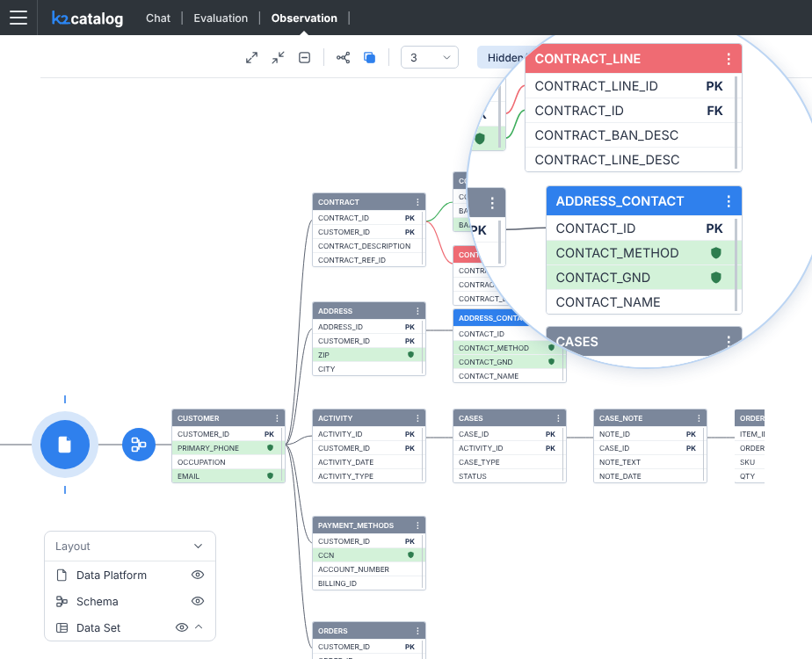Select ACTIVITY_DATE field in ACTIVITY table
This screenshot has height=659, width=812.
click(x=367, y=462)
